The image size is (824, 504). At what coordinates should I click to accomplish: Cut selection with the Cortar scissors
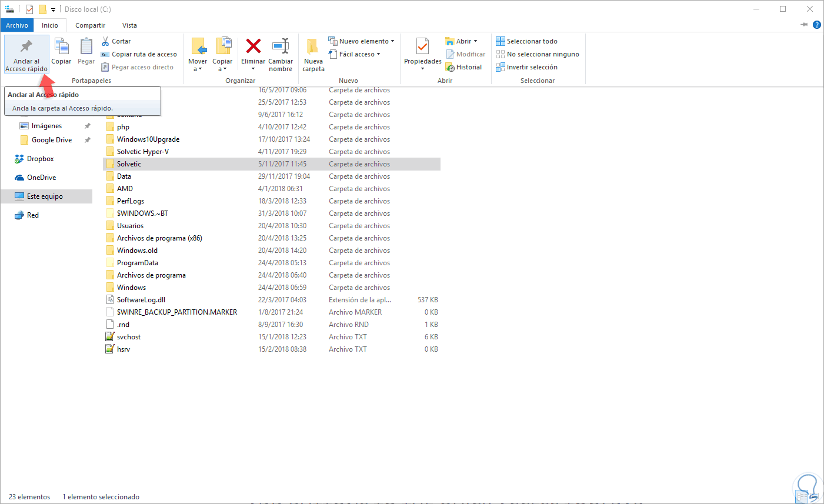pyautogui.click(x=116, y=41)
